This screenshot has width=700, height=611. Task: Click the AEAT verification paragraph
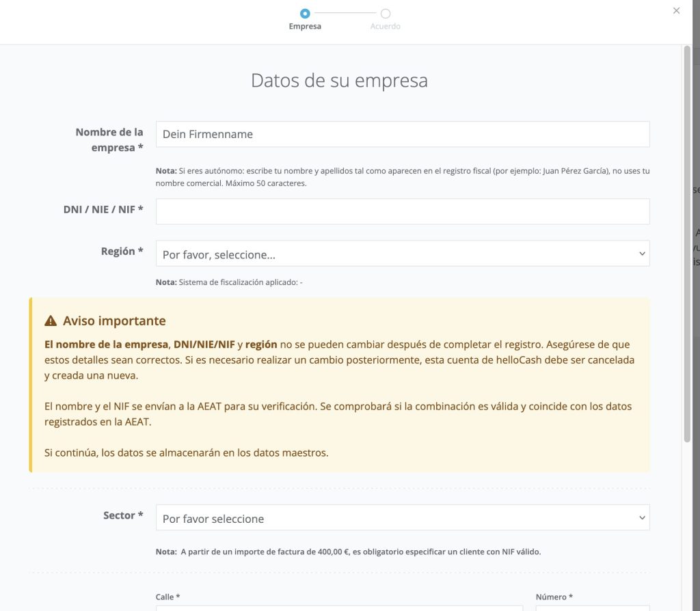338,413
